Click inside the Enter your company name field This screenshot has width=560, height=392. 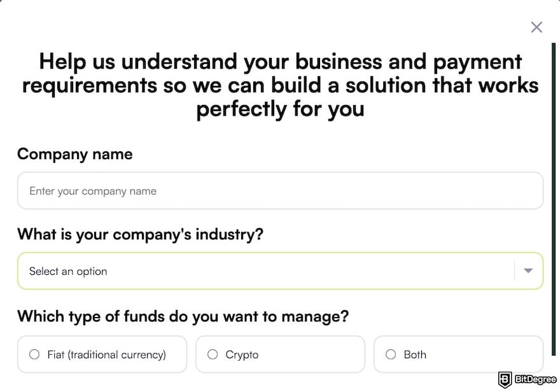[280, 190]
